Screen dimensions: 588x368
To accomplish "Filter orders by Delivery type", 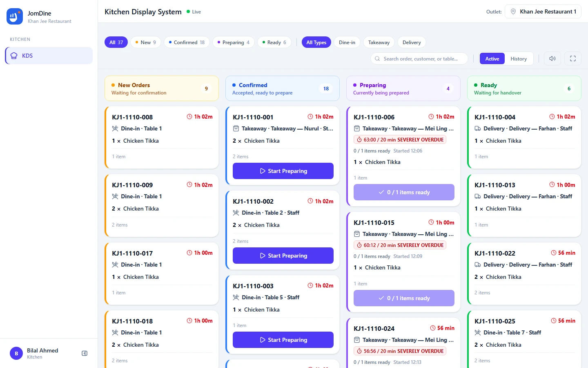I will click(x=412, y=42).
